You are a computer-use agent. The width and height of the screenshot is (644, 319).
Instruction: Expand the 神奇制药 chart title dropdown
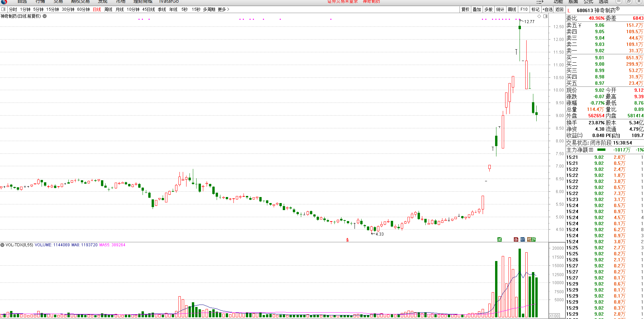[45, 16]
